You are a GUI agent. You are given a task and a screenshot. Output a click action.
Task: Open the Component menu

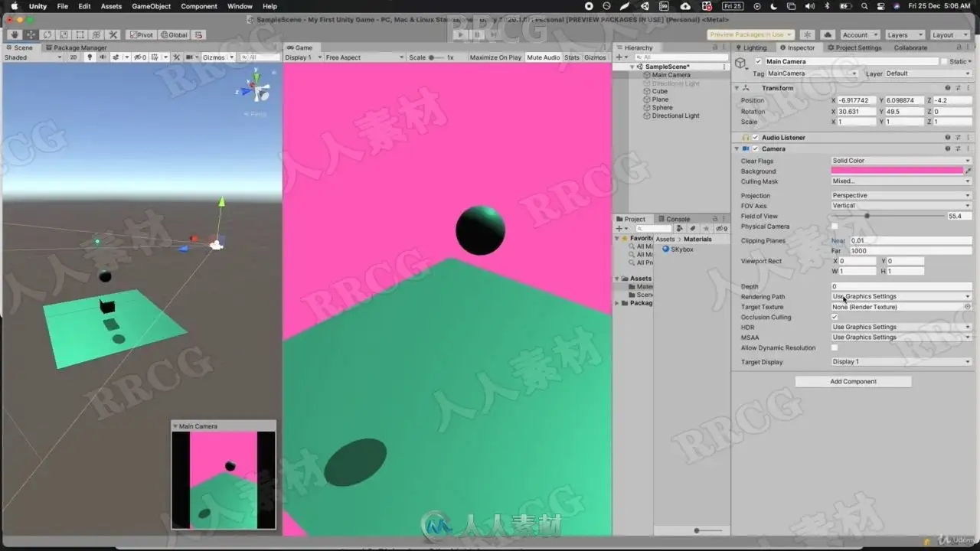[199, 6]
